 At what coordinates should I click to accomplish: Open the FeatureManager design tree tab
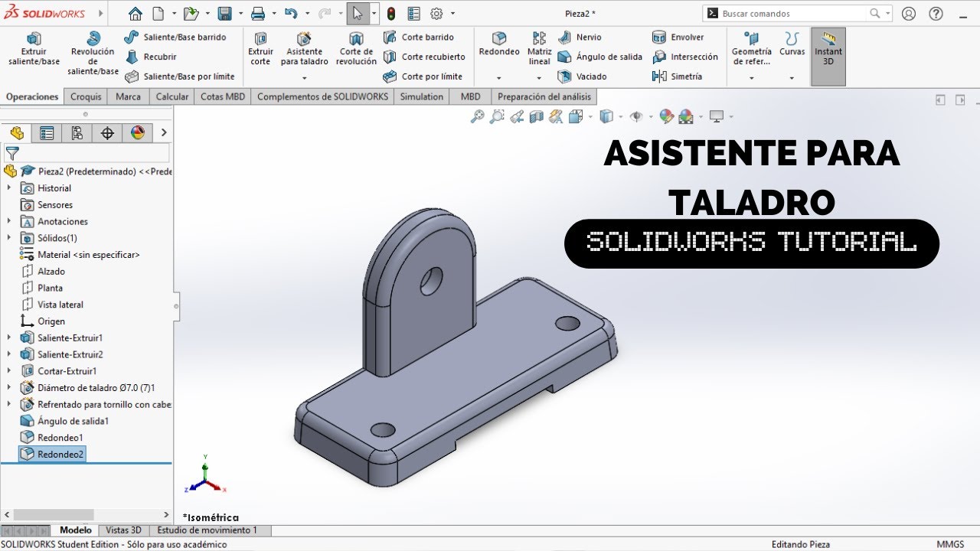[x=17, y=132]
